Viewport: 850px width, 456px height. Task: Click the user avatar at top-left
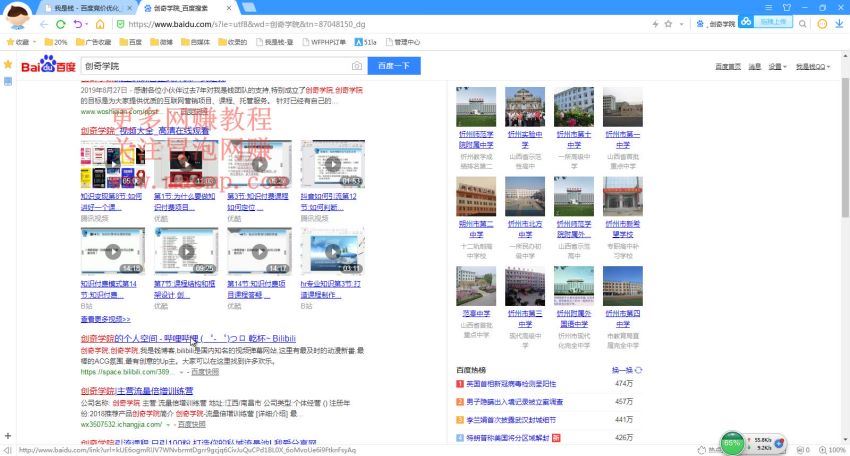coord(17,15)
